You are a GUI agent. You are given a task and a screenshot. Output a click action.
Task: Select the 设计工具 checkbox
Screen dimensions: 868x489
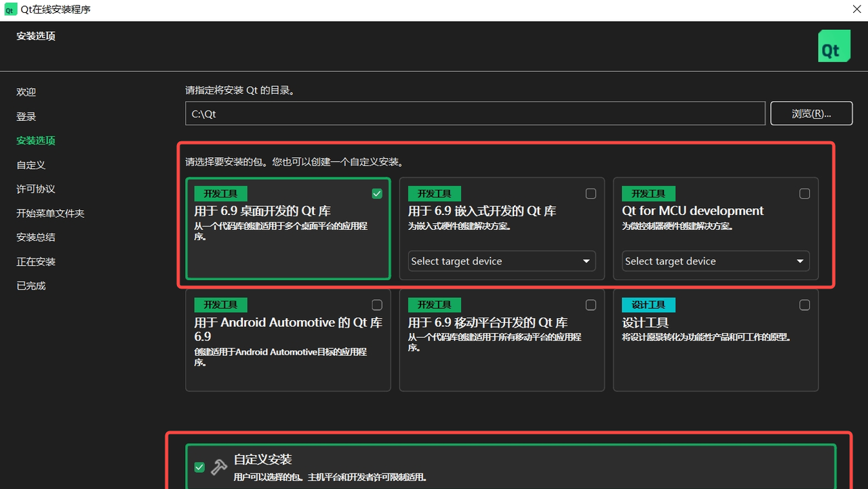point(804,305)
